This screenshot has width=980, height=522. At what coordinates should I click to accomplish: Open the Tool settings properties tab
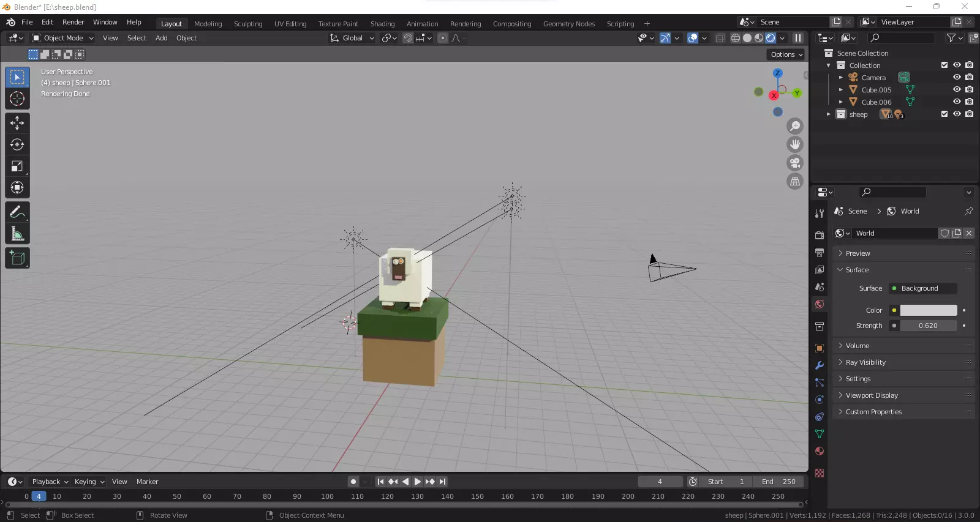[820, 214]
